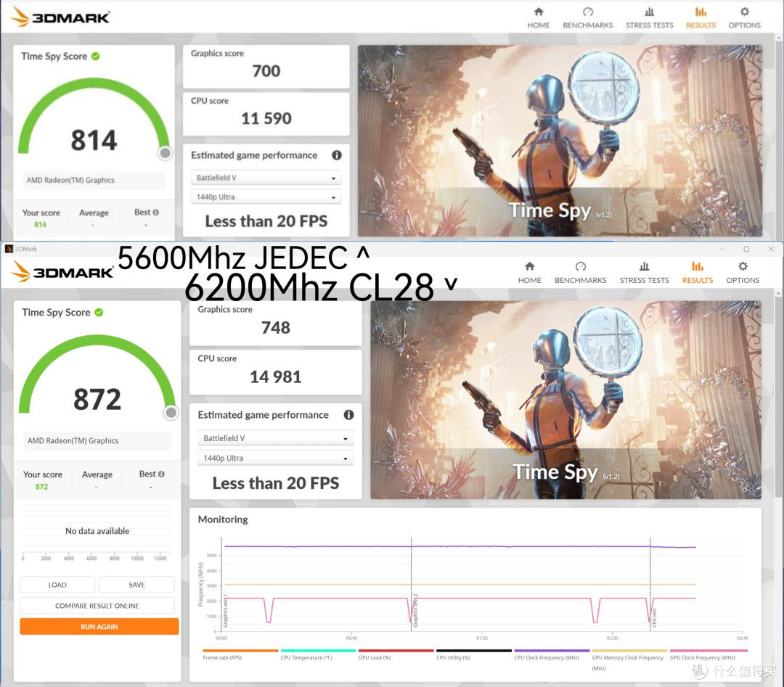Go to STRESS TESTS in lower window
784x687 pixels.
[644, 273]
